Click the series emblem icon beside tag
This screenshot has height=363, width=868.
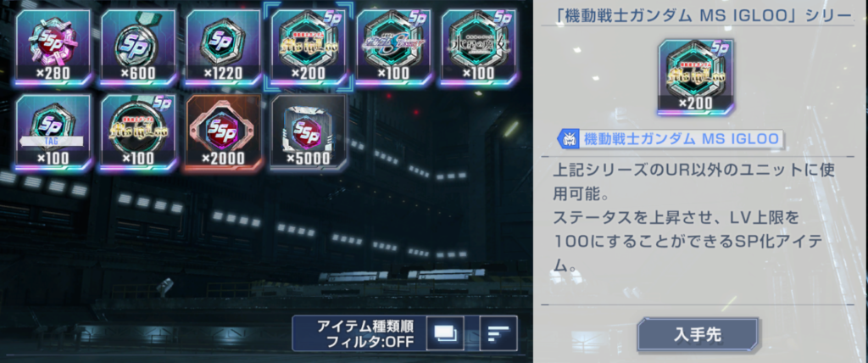568,139
